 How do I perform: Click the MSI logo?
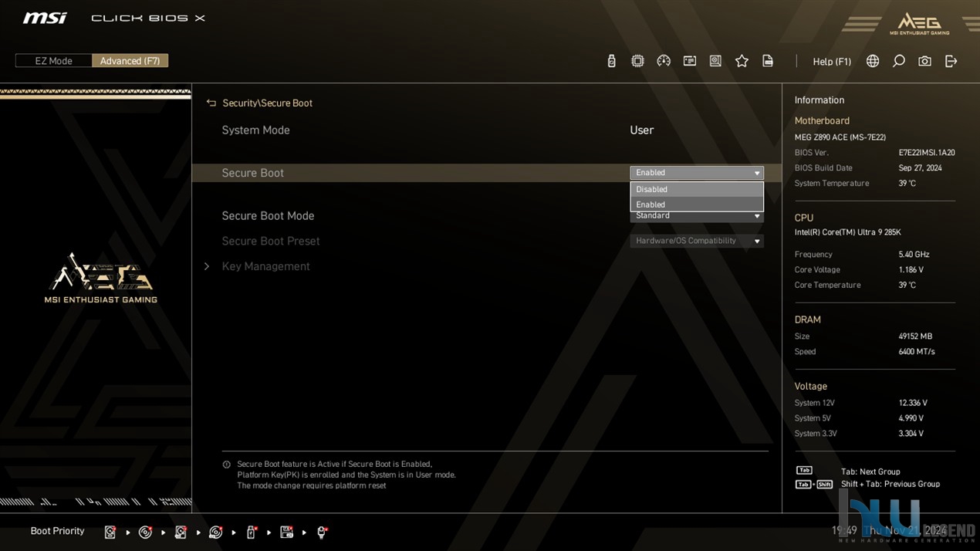pyautogui.click(x=45, y=18)
